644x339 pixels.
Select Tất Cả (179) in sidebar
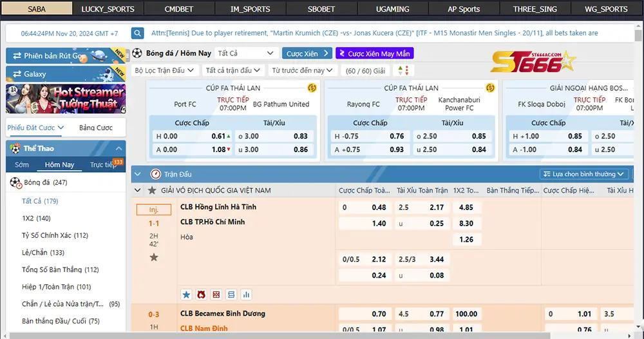click(x=40, y=201)
